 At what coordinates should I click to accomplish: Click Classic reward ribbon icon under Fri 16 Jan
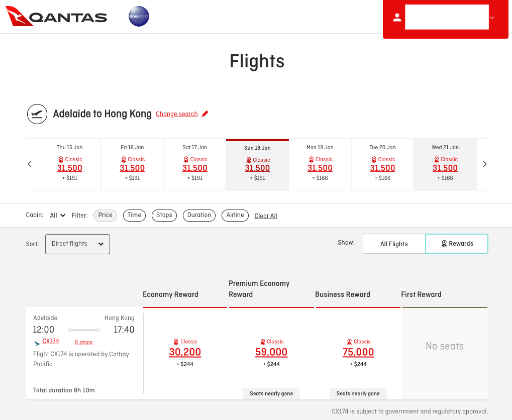coord(124,159)
